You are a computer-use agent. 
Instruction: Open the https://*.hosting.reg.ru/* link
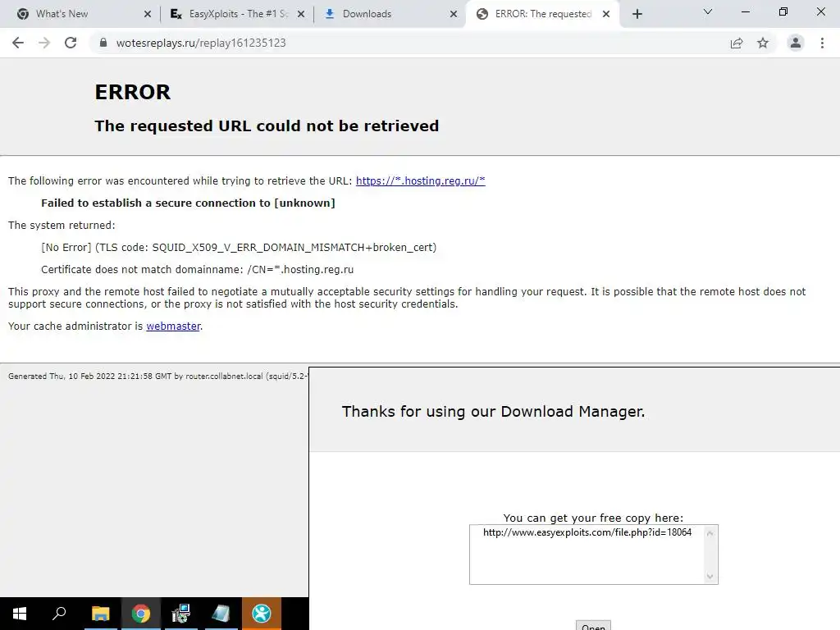[421, 181]
